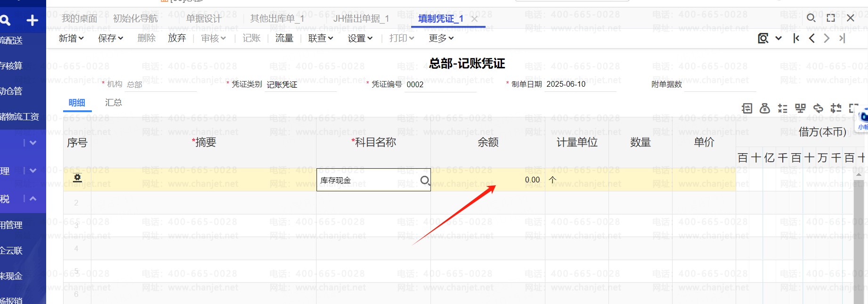Collapse the 税 section in sidebar
Image resolution: width=868 pixels, height=304 pixels.
click(33, 199)
